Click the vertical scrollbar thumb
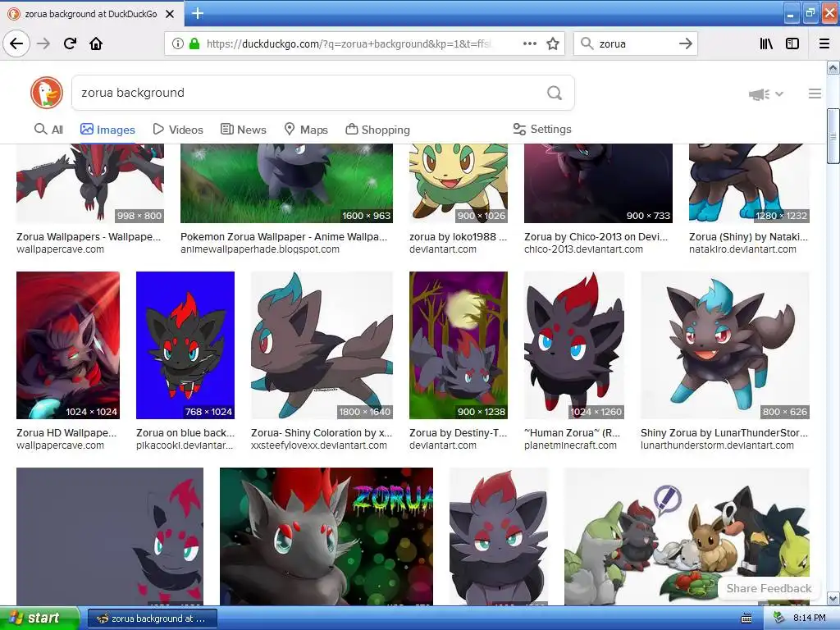 (833, 136)
